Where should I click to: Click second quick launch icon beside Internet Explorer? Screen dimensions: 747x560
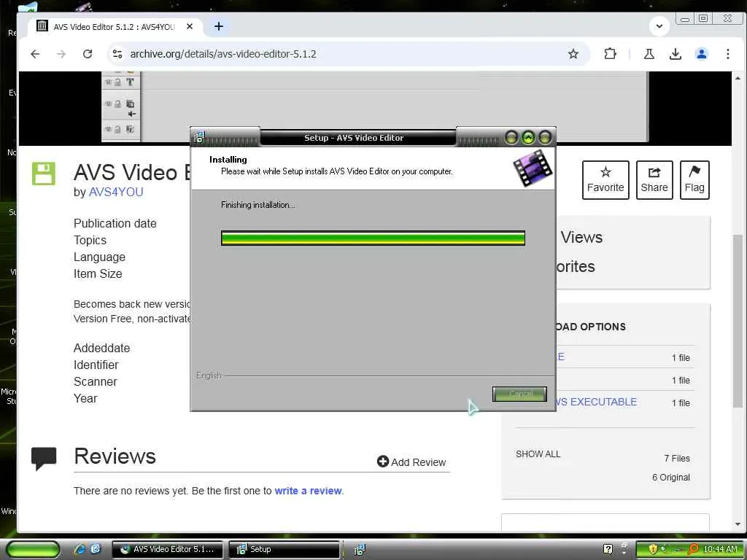tap(96, 549)
